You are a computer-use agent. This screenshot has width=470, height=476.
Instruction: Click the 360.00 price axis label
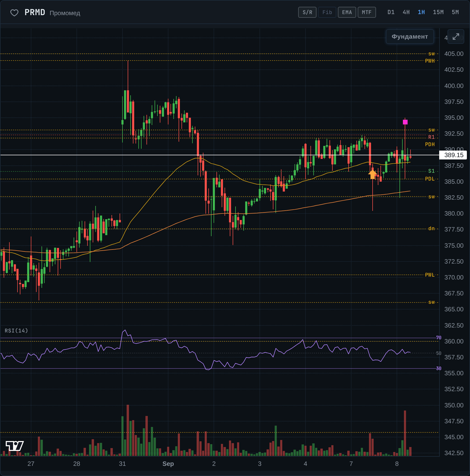pos(454,341)
